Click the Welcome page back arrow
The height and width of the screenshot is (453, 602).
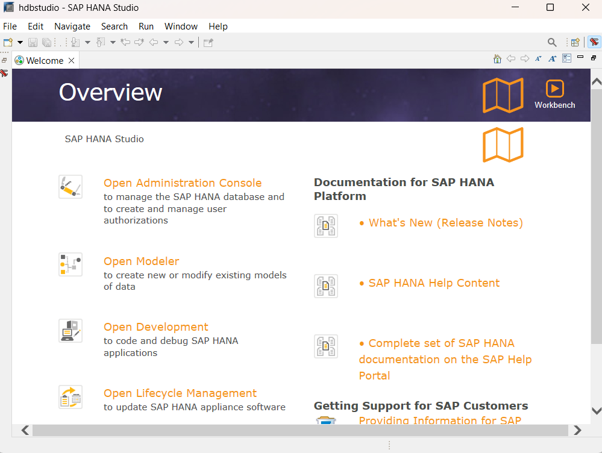(511, 59)
